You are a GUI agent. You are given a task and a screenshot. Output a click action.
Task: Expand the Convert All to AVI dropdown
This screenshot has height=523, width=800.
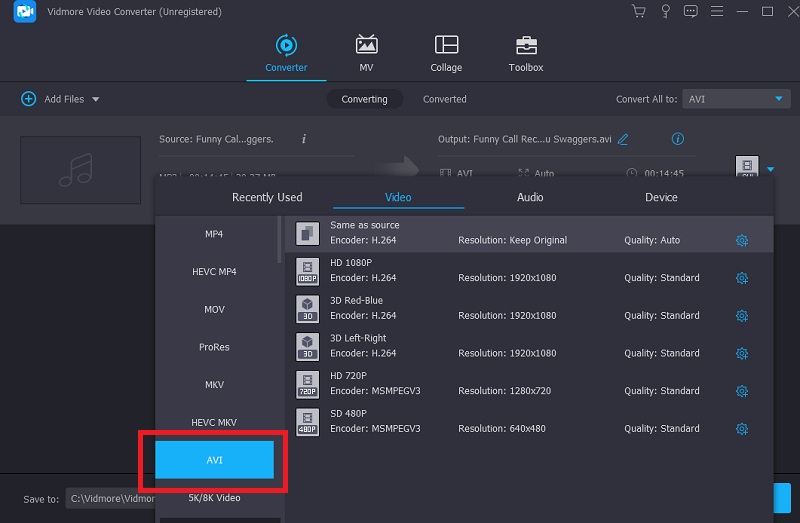737,99
